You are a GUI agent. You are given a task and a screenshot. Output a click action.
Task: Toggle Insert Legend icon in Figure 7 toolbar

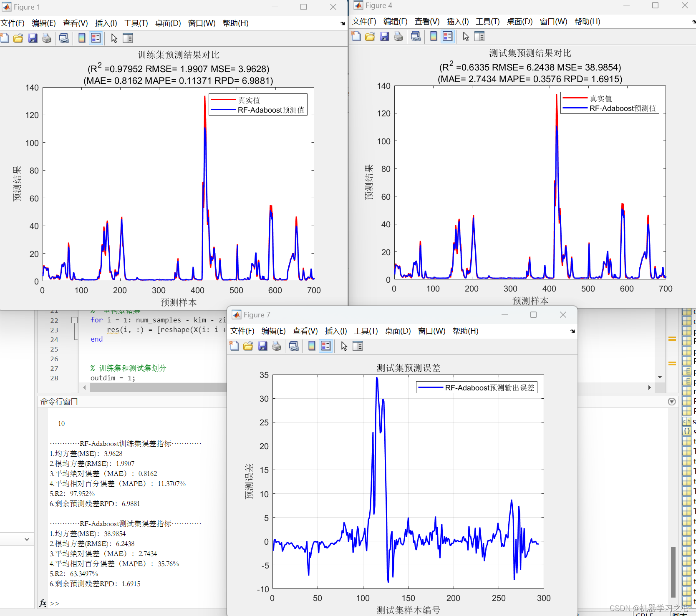(x=326, y=346)
